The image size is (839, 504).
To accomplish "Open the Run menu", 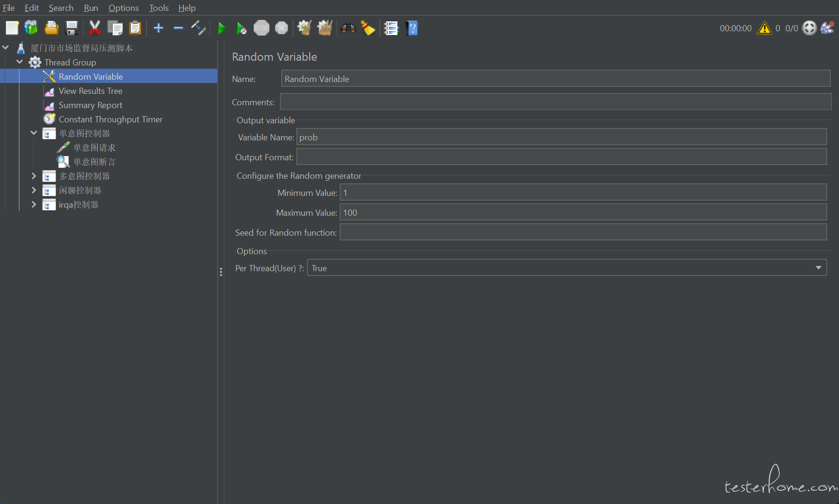I will pos(91,8).
